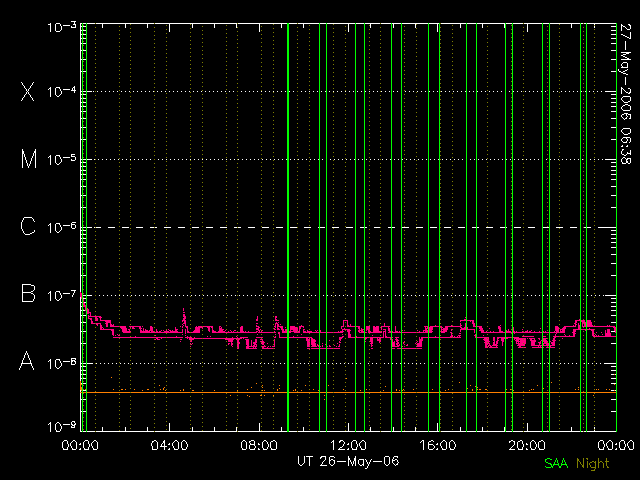Click the B flare class label
The width and height of the screenshot is (640, 480).
coord(28,293)
